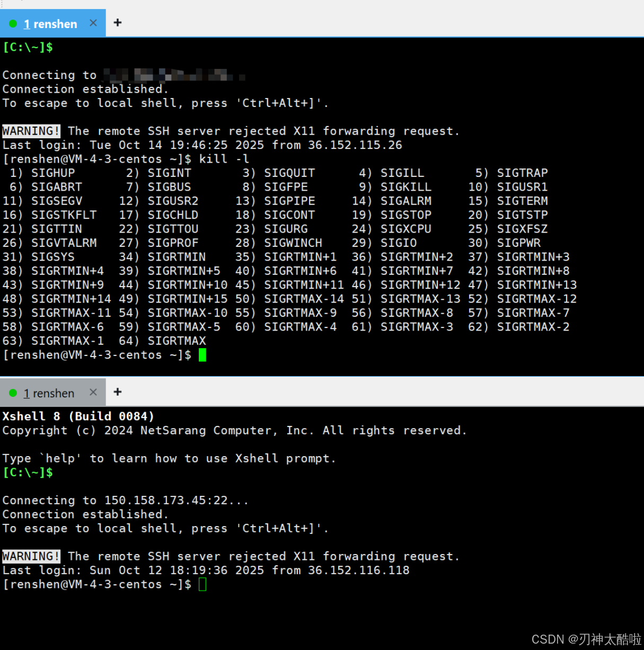This screenshot has width=644, height=650.
Task: Click the green status dot on top tab
Action: point(13,24)
